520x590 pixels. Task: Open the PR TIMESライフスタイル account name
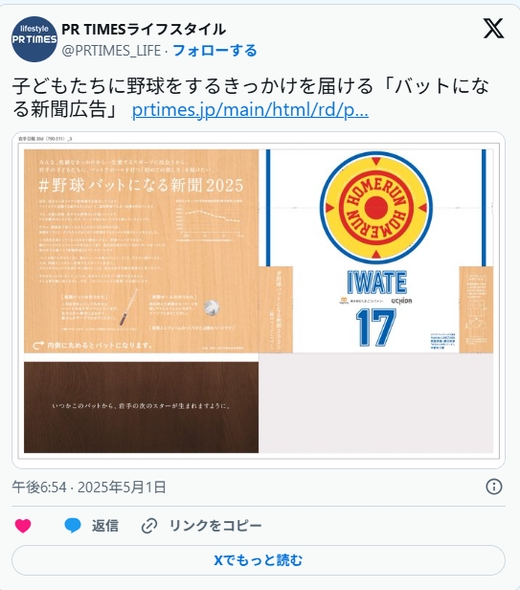pyautogui.click(x=143, y=29)
